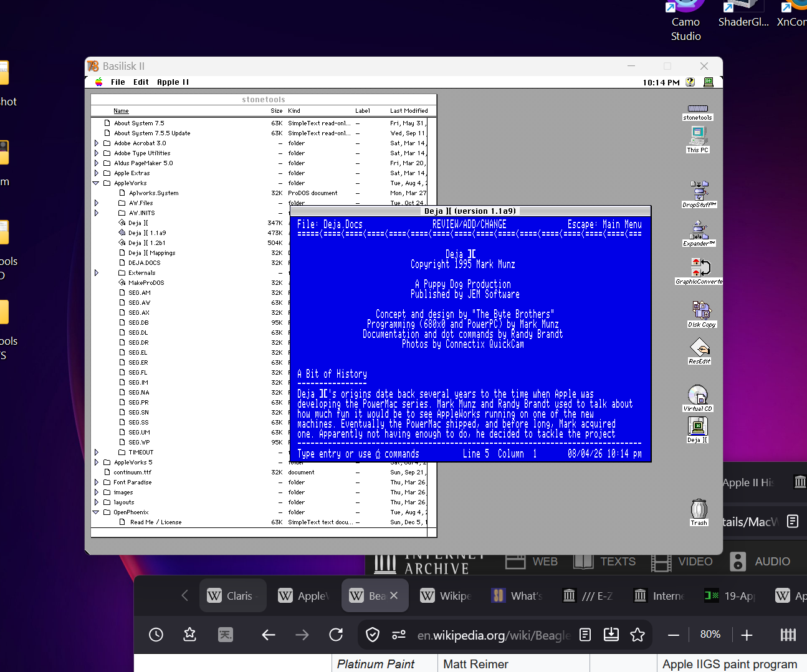Zoom out with the browser minus button
Viewport: 807px width, 672px height.
click(674, 635)
